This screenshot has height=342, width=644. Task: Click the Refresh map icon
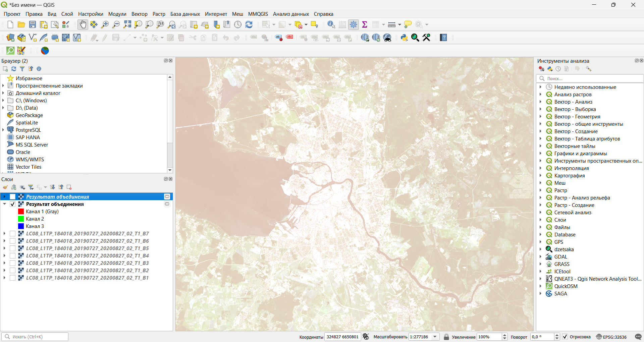[249, 24]
